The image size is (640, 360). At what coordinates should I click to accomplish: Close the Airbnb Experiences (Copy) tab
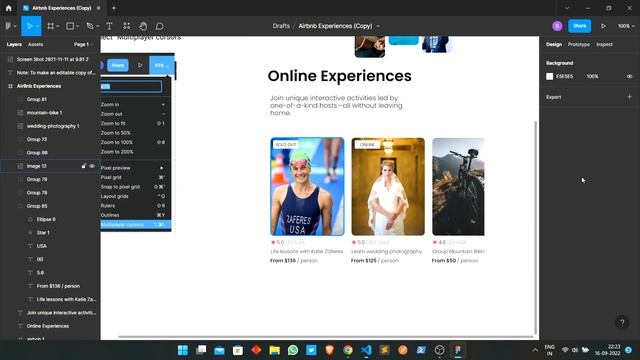pyautogui.click(x=98, y=8)
